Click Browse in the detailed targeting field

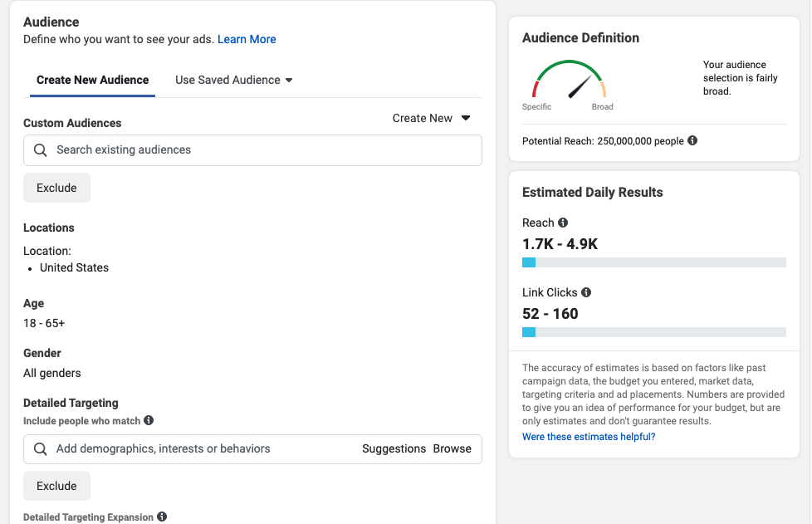coord(452,449)
